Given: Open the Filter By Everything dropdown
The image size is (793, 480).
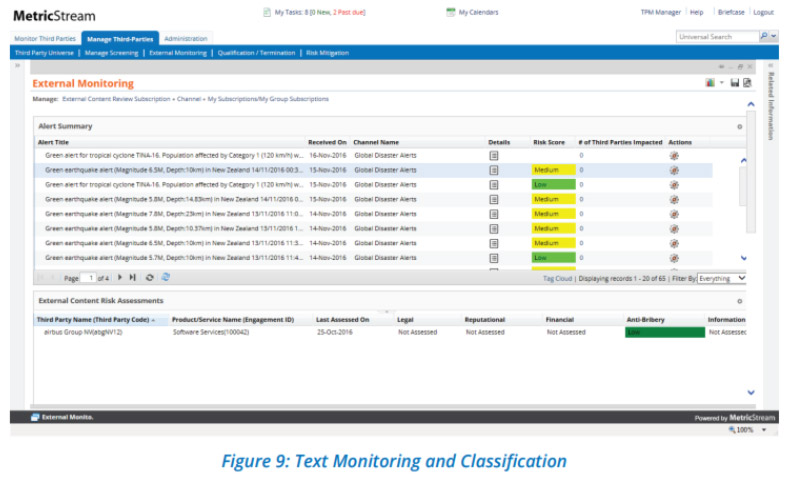Looking at the screenshot, I should tap(722, 279).
